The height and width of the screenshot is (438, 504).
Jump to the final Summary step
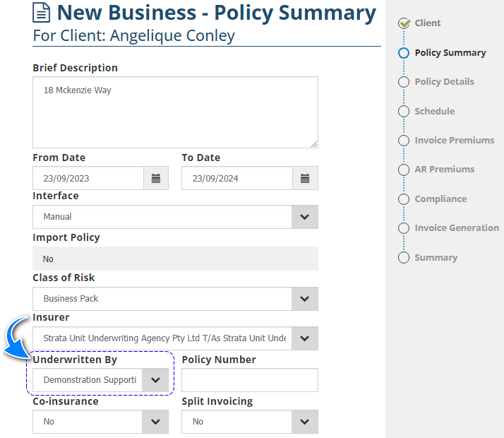coord(436,258)
